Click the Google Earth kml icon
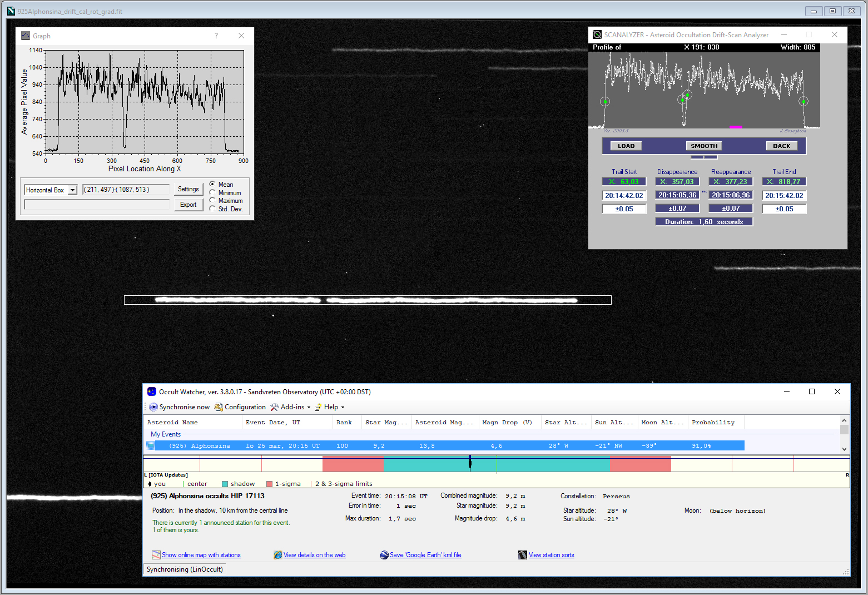 pos(384,555)
